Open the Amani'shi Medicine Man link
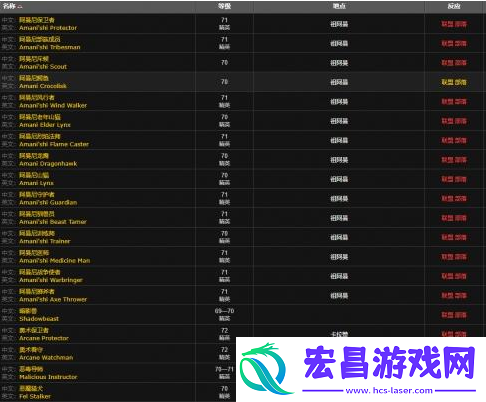 coord(55,261)
